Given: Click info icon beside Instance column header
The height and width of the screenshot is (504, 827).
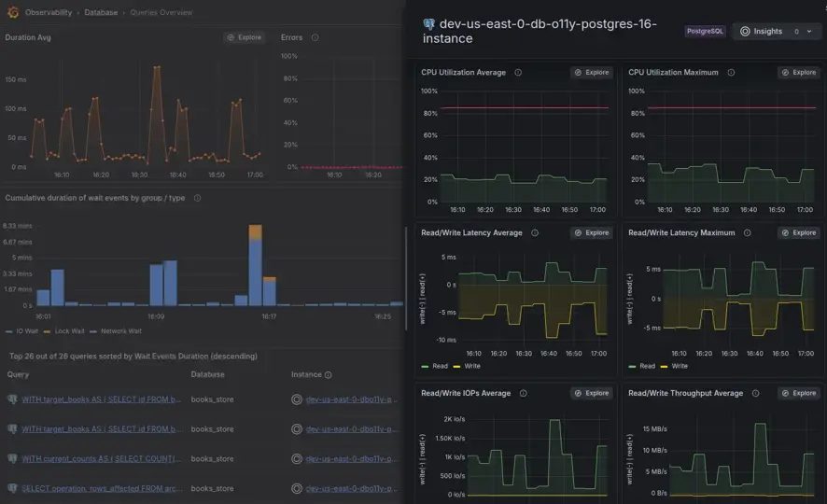Looking at the screenshot, I should [328, 375].
